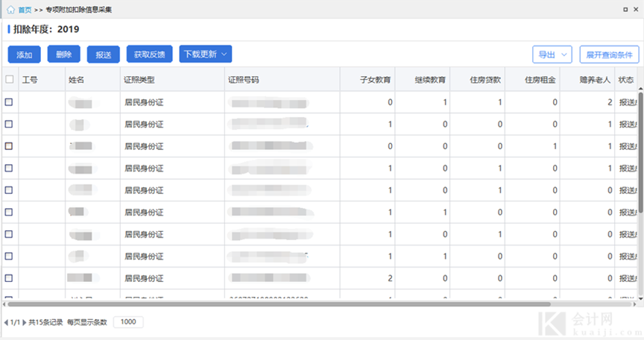This screenshot has height=340, width=644.
Task: Click the 证照类型 column header
Action: click(139, 79)
